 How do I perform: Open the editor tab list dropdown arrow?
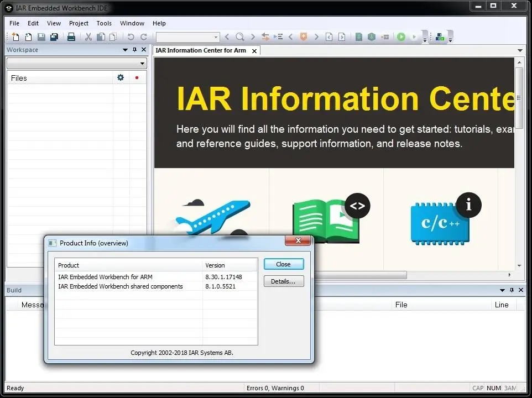520,50
